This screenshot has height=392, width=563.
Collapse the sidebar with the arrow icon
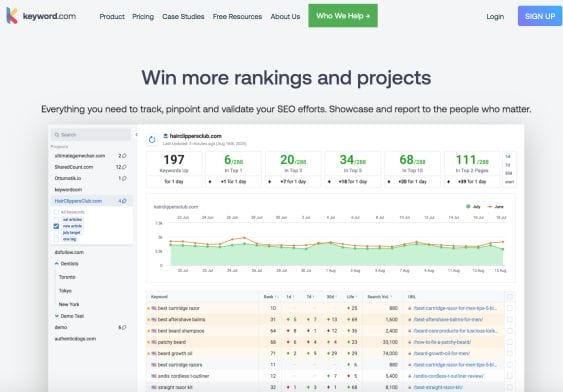tap(136, 135)
